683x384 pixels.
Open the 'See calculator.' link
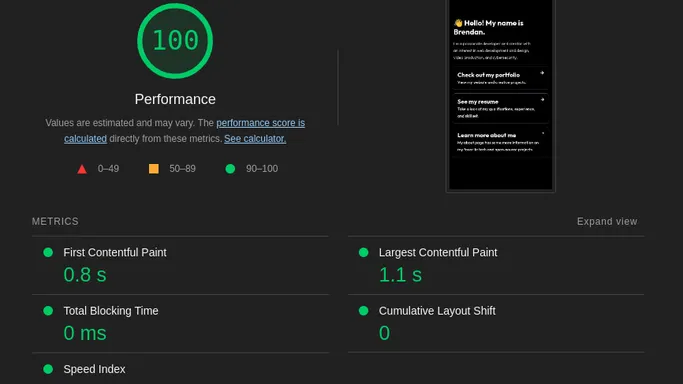pos(255,139)
